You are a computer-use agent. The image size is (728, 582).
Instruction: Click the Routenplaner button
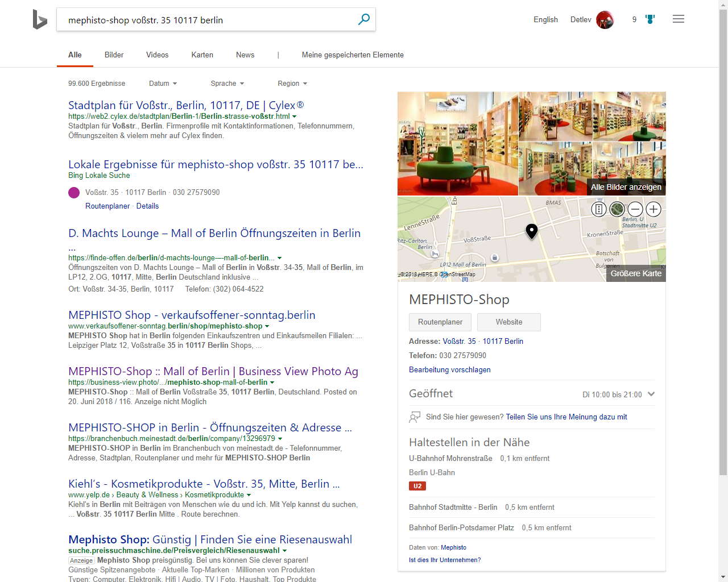[440, 322]
